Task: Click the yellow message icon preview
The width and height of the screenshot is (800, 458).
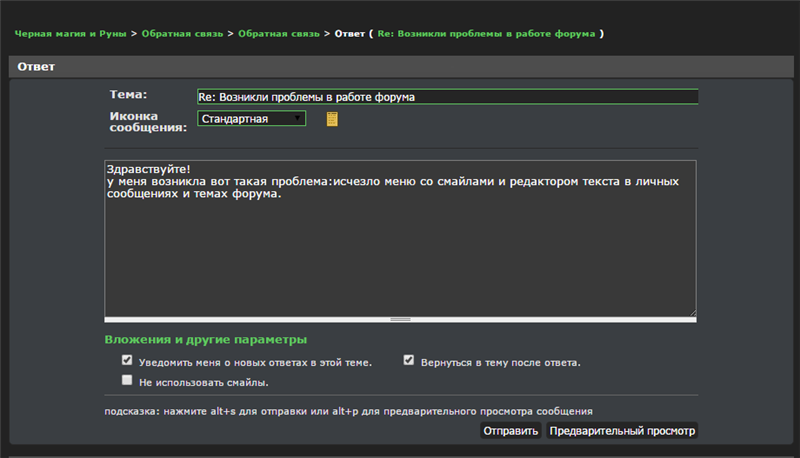Action: (x=332, y=119)
